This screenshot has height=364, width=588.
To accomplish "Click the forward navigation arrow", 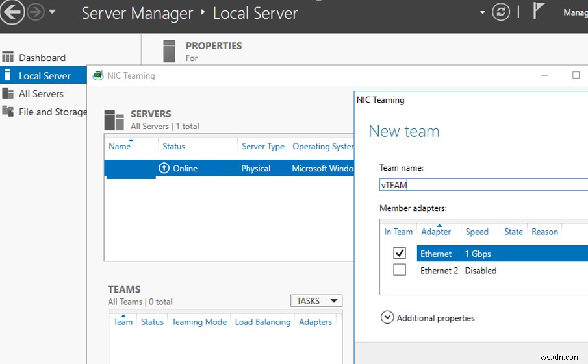I will [36, 12].
